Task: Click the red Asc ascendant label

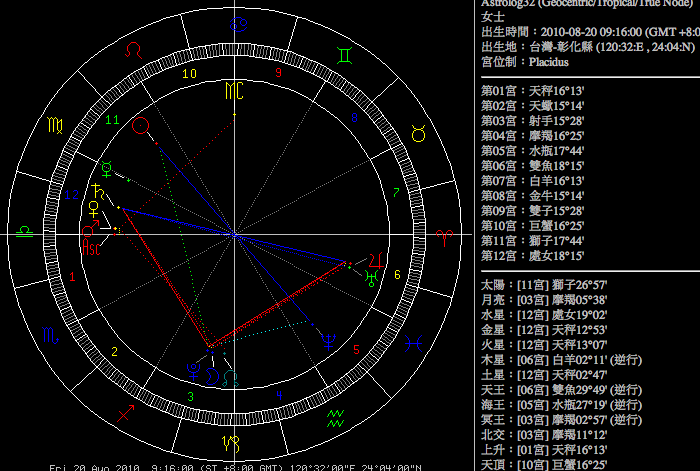Action: coord(91,245)
